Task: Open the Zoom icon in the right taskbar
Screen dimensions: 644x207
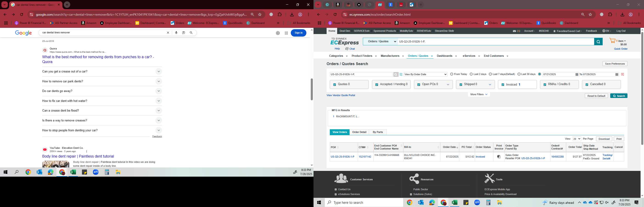Action: tap(477, 202)
